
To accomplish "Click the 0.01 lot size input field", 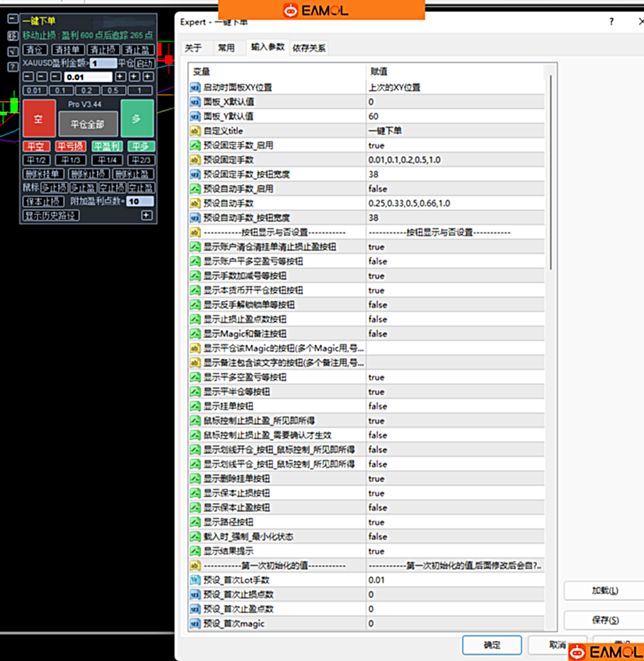I will (88, 77).
